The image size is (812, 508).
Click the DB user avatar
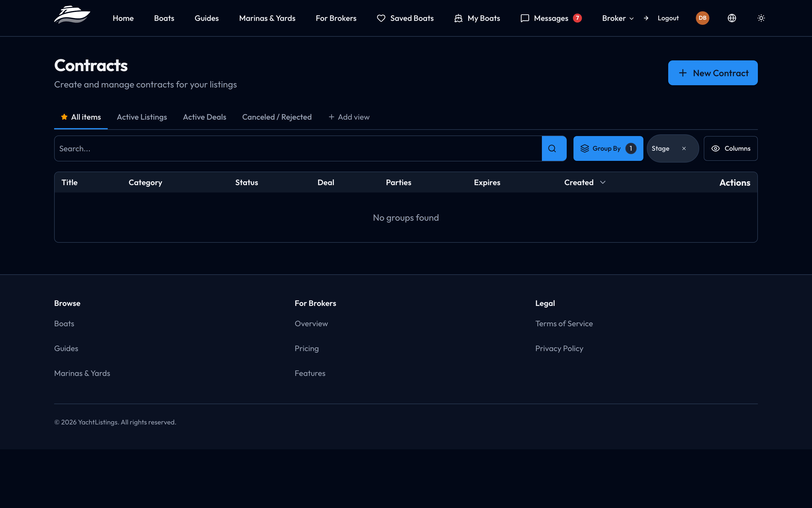click(x=702, y=18)
